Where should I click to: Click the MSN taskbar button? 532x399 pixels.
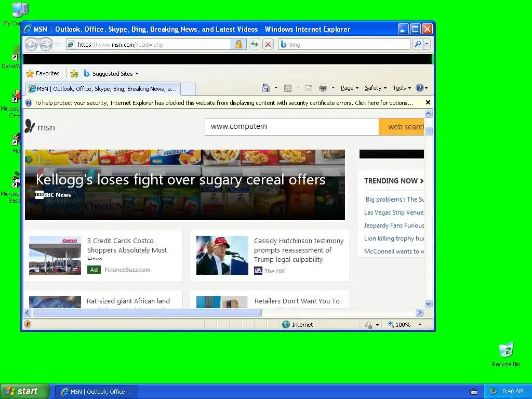pyautogui.click(x=97, y=392)
